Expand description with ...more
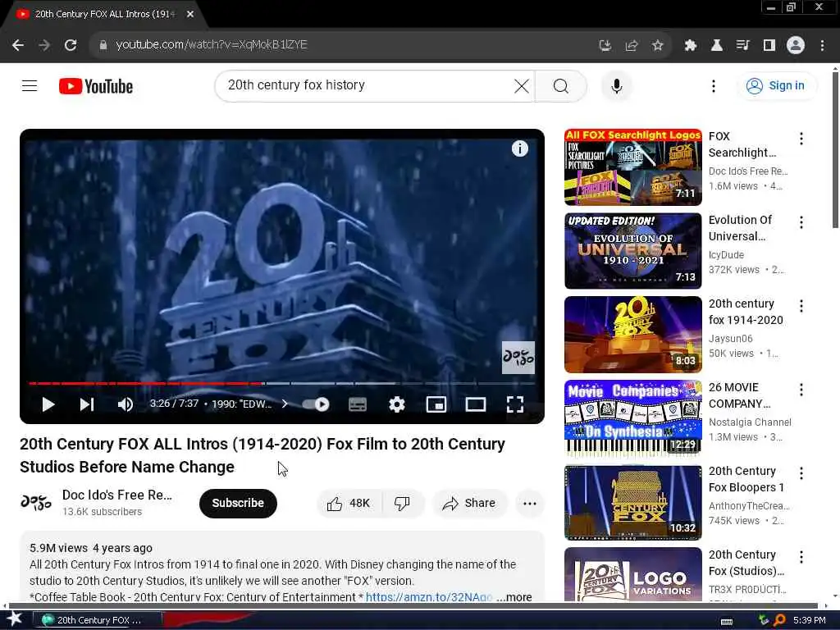Screen dimensions: 840x630 coord(514,597)
